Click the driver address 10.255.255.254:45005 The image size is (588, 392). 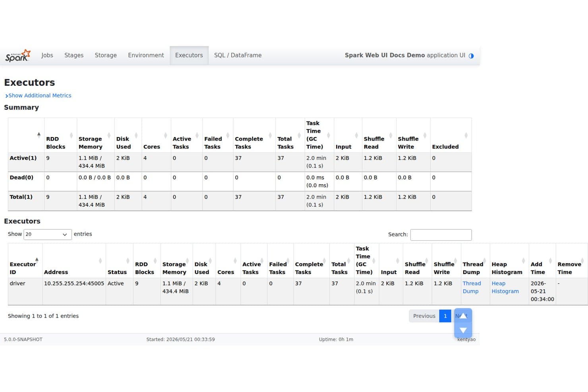(74, 284)
